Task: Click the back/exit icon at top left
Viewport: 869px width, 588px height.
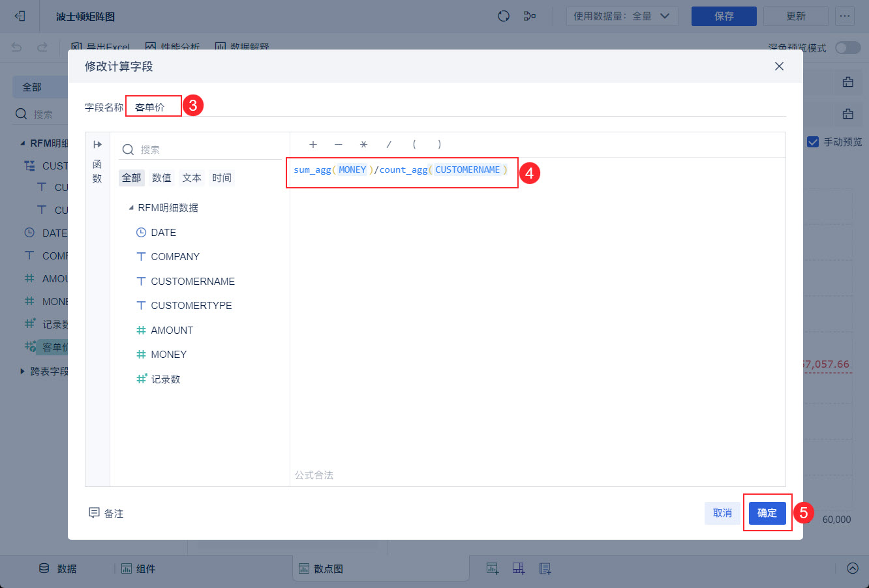Action: [x=20, y=16]
